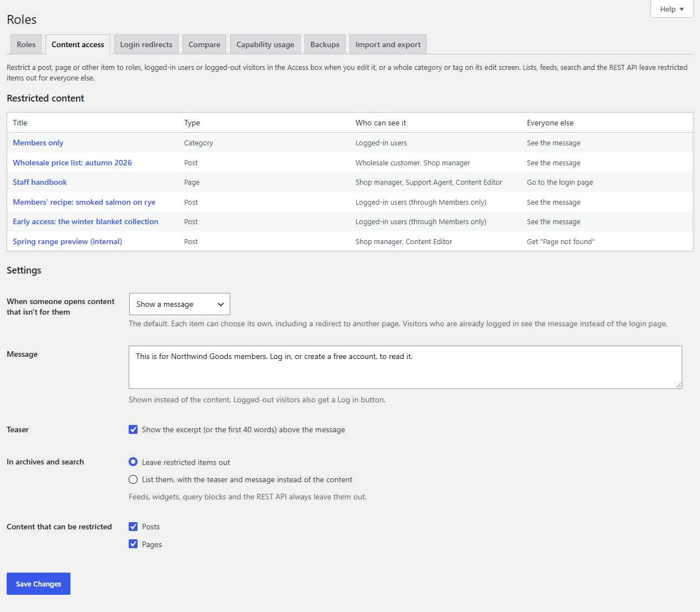The width and height of the screenshot is (700, 612).
Task: Select the Content access tab
Action: (x=78, y=44)
